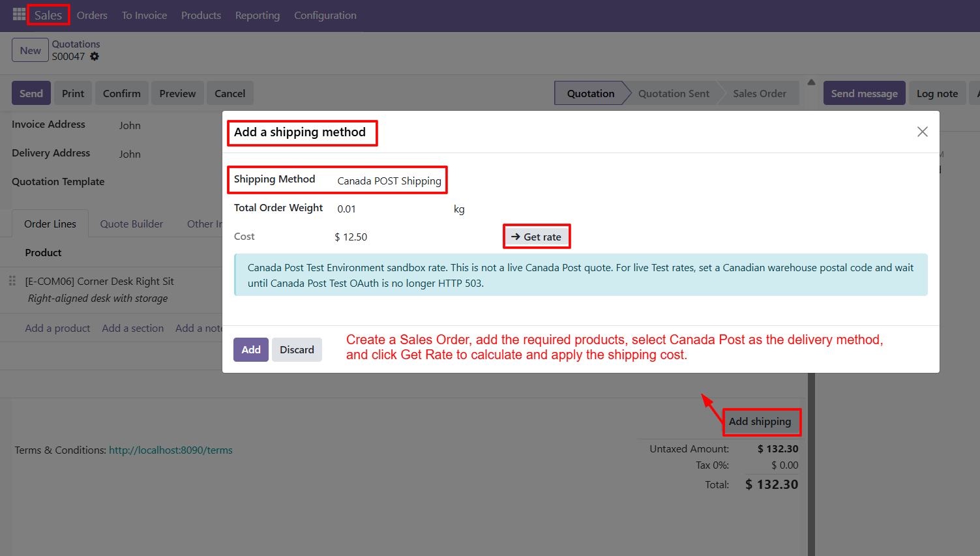The height and width of the screenshot is (556, 980).
Task: Preview the quotation
Action: (177, 93)
